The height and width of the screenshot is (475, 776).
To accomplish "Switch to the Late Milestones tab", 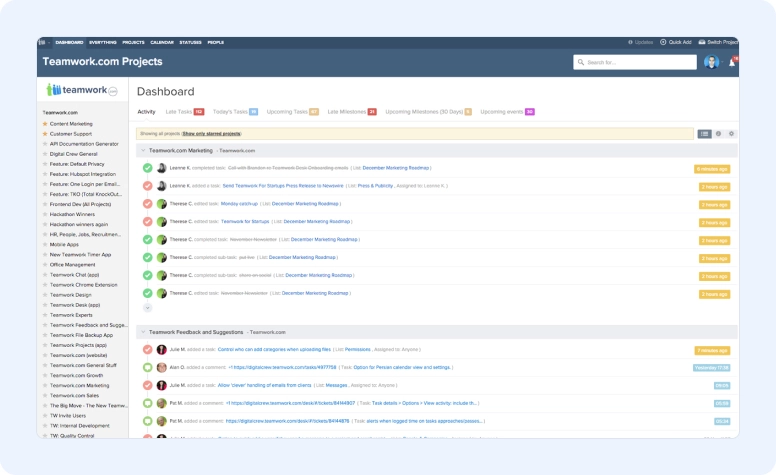I will tap(352, 112).
